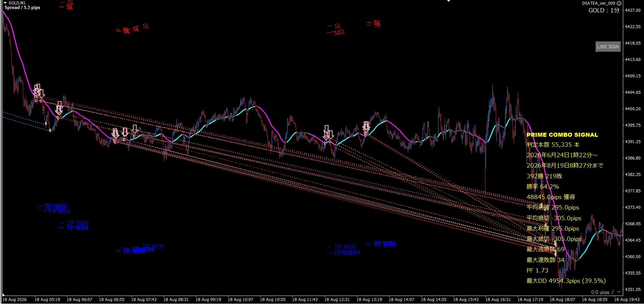This screenshot has height=305, width=644.
Task: Select the '最大連敗数 34' line
Action: coord(545,260)
